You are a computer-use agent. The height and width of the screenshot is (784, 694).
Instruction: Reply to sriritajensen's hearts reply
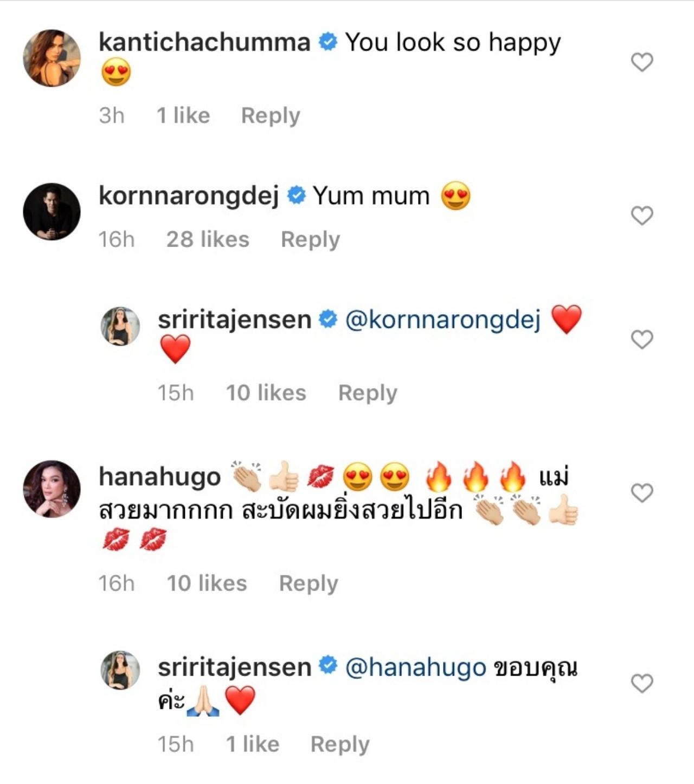click(368, 393)
